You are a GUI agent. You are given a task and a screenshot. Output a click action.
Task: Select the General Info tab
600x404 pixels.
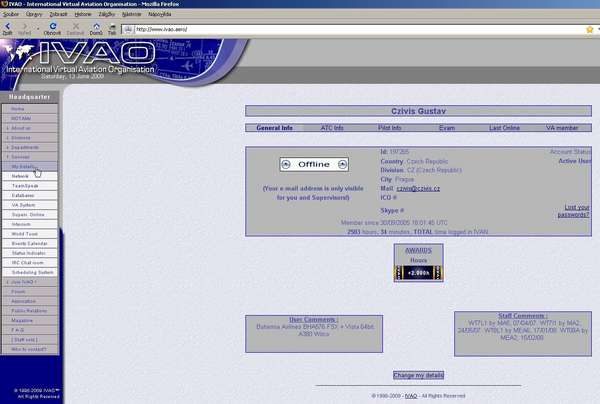[274, 128]
